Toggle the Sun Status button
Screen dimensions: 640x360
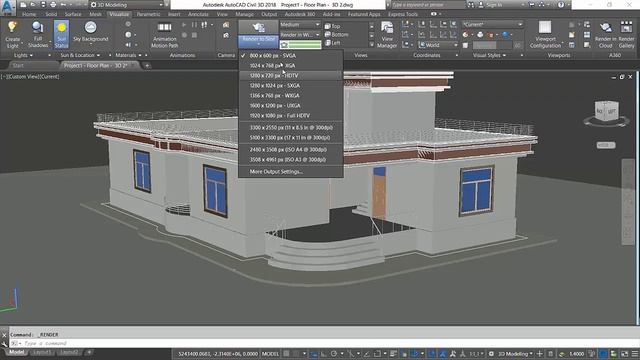click(x=61, y=35)
